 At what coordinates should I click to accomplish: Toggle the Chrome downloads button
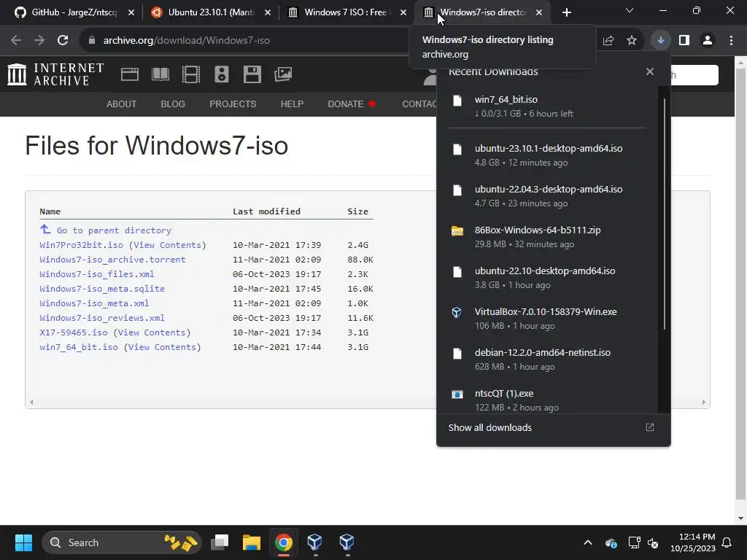point(660,40)
